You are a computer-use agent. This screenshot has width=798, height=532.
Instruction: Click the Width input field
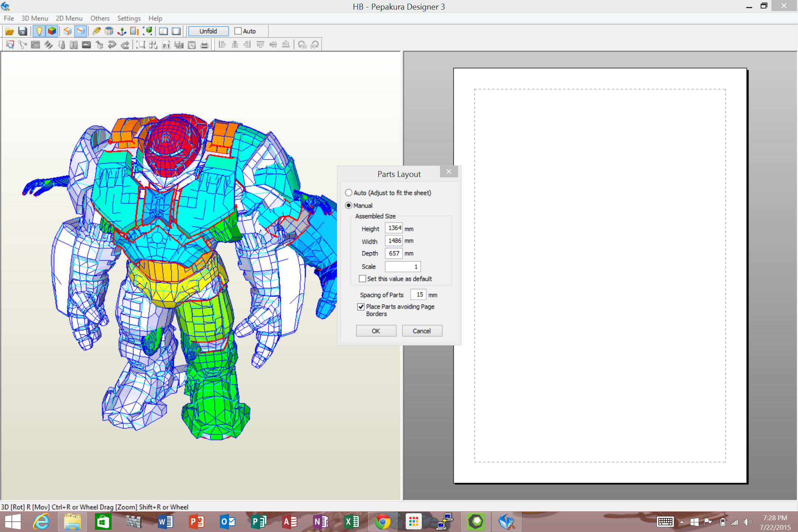coord(394,241)
